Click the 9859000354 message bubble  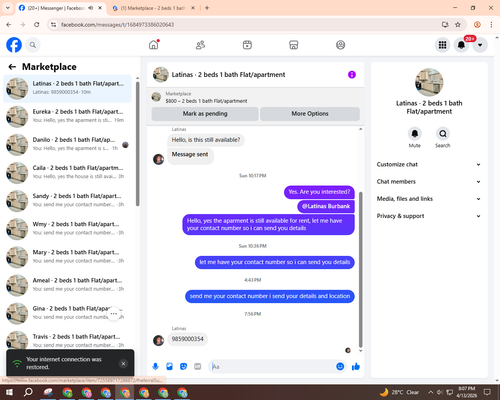pos(188,339)
